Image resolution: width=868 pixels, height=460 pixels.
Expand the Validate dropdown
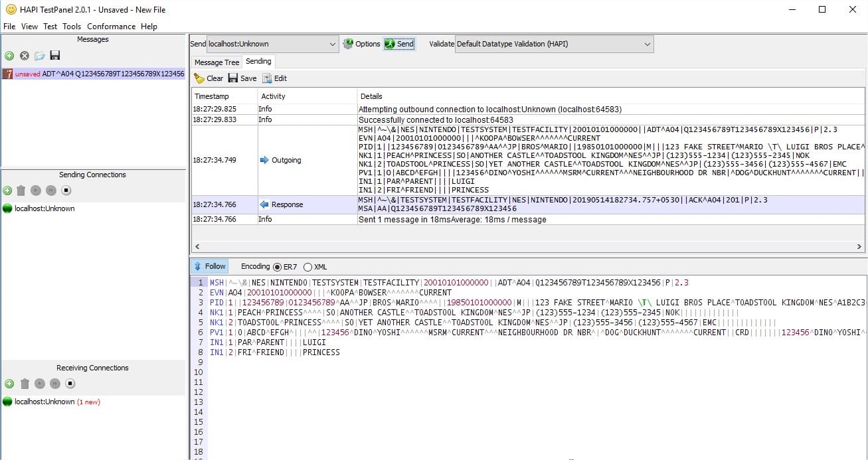point(554,44)
